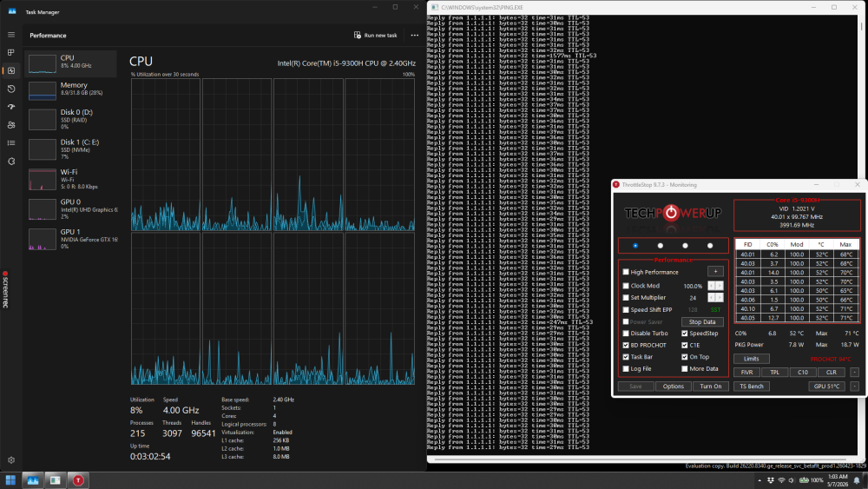Open ThrottleStop Options
The width and height of the screenshot is (868, 489).
click(674, 386)
